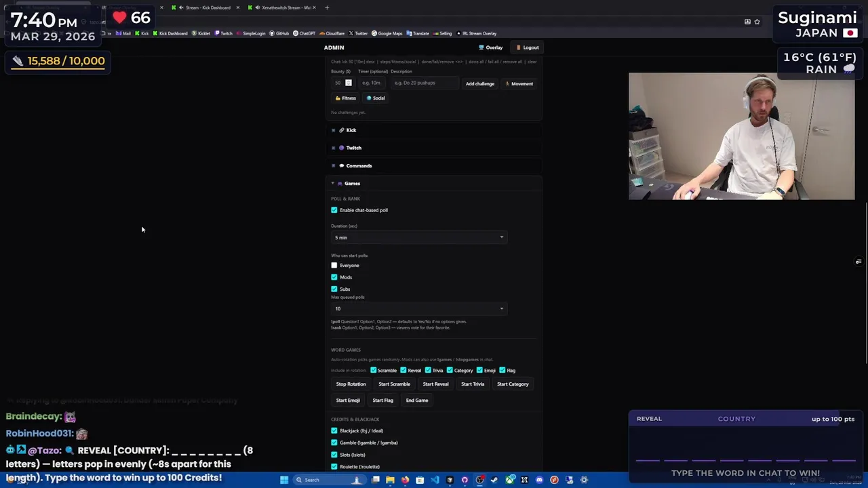Click the Timer (optional) input field

(x=372, y=83)
